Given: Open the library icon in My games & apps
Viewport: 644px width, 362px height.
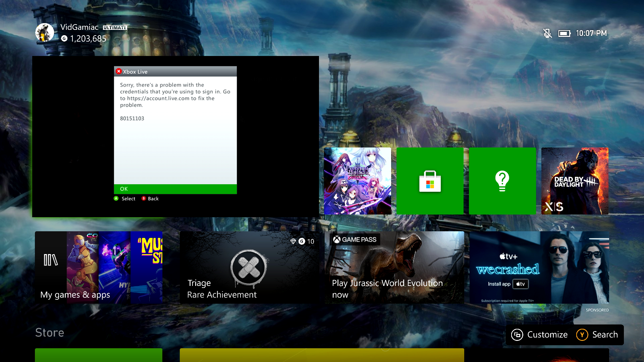Looking at the screenshot, I should pyautogui.click(x=51, y=260).
